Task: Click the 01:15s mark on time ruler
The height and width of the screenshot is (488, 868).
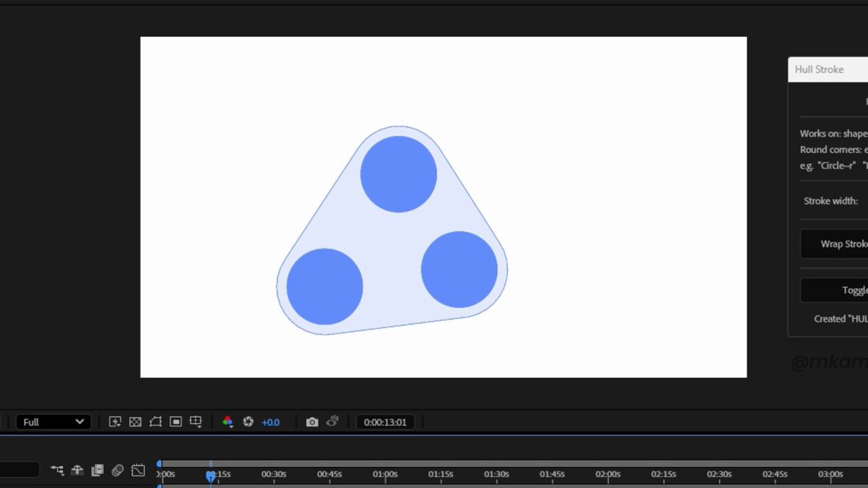Action: click(441, 474)
